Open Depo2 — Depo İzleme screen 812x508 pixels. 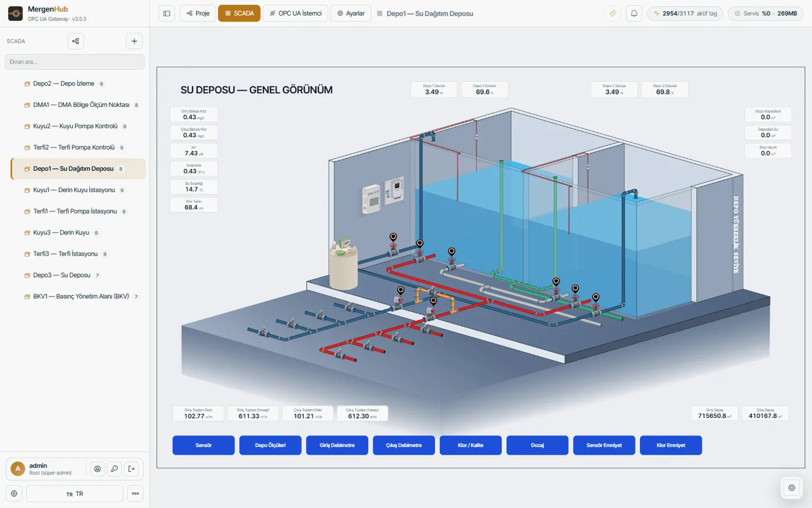tap(78, 84)
